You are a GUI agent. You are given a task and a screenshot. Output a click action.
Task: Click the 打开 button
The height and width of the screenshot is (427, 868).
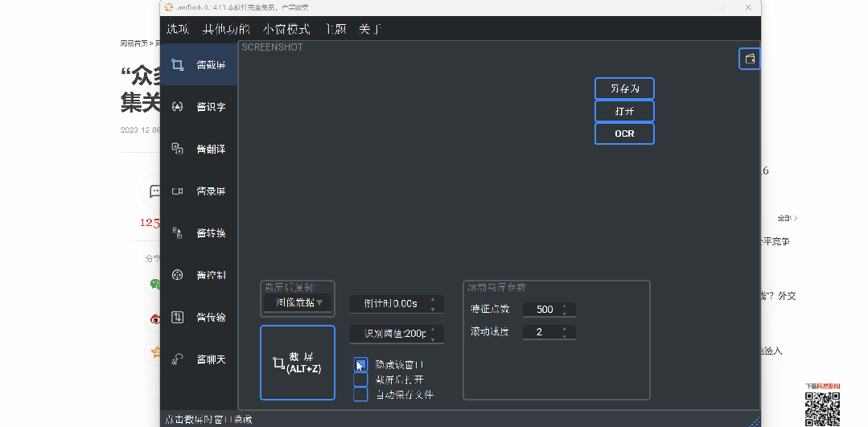pos(624,111)
